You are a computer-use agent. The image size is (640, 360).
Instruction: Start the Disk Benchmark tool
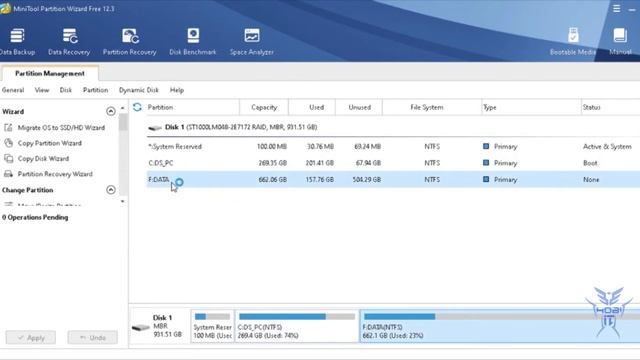(193, 41)
